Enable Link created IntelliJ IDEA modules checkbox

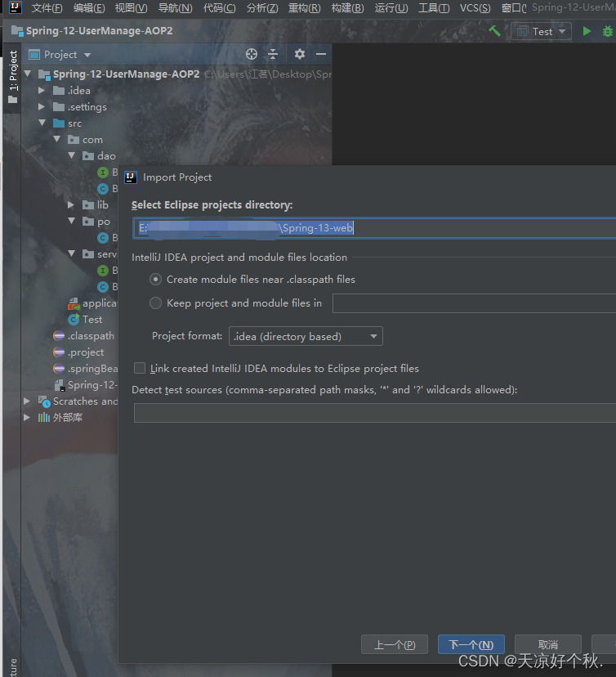140,368
